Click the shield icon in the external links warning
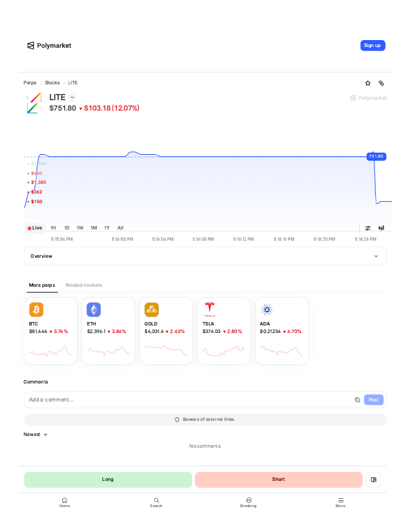Image resolution: width=411 pixels, height=532 pixels. click(177, 419)
